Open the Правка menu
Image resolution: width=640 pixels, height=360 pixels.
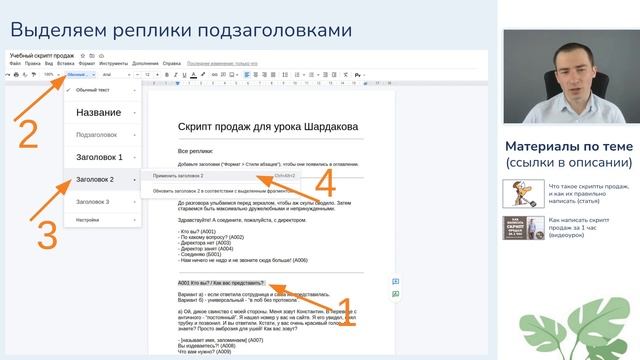(x=33, y=64)
